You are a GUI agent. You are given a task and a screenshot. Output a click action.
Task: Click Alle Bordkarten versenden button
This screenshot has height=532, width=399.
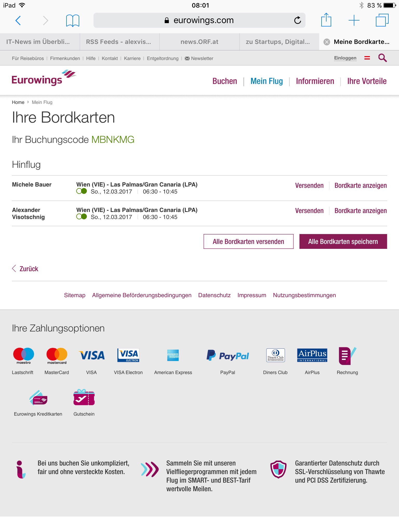click(249, 242)
